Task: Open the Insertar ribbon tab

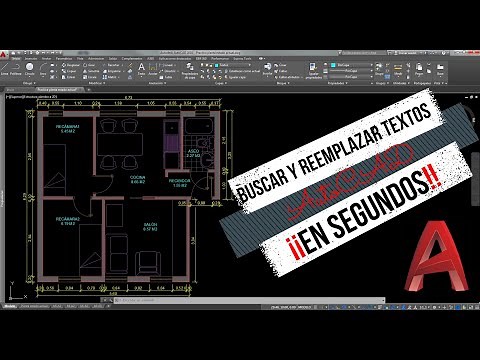Action: point(31,59)
